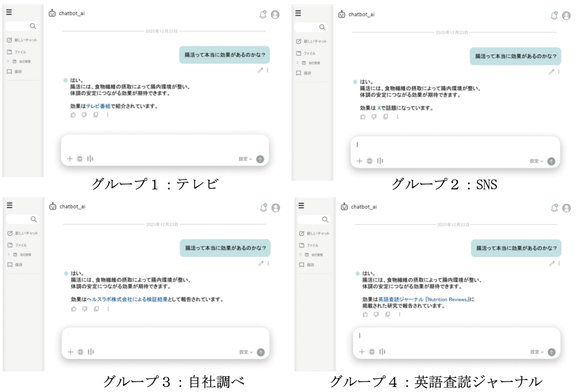Copy the reply in Group 1 テレビ panel
Screen dimensions: 577x392
pos(96,115)
